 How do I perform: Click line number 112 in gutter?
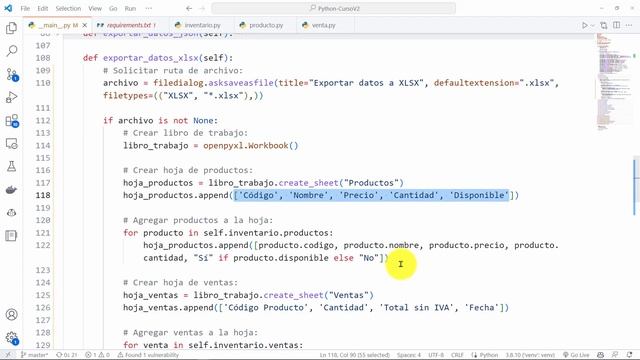tap(43, 120)
